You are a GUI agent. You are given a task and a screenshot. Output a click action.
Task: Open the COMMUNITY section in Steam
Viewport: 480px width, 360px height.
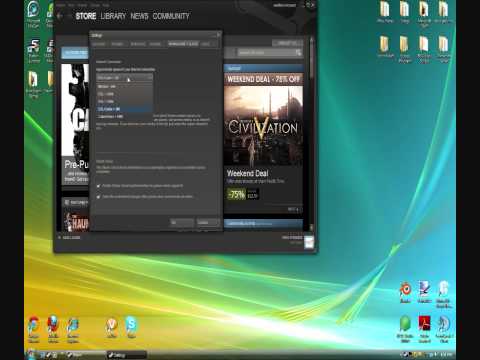tap(171, 16)
